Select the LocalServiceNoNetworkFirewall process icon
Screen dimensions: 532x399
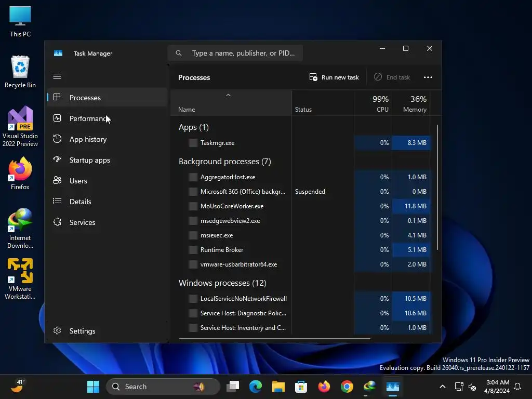coord(193,299)
